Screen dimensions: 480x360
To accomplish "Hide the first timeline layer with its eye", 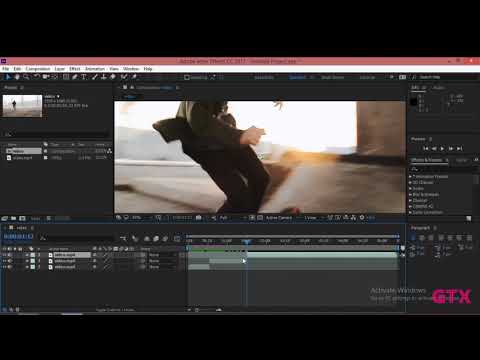I will click(5, 255).
